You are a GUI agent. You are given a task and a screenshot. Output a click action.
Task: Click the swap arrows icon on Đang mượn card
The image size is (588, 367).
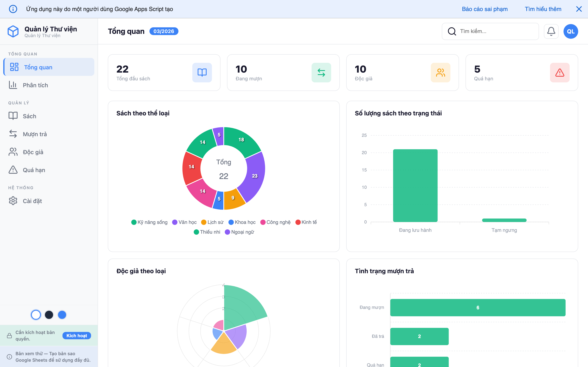[x=321, y=72]
